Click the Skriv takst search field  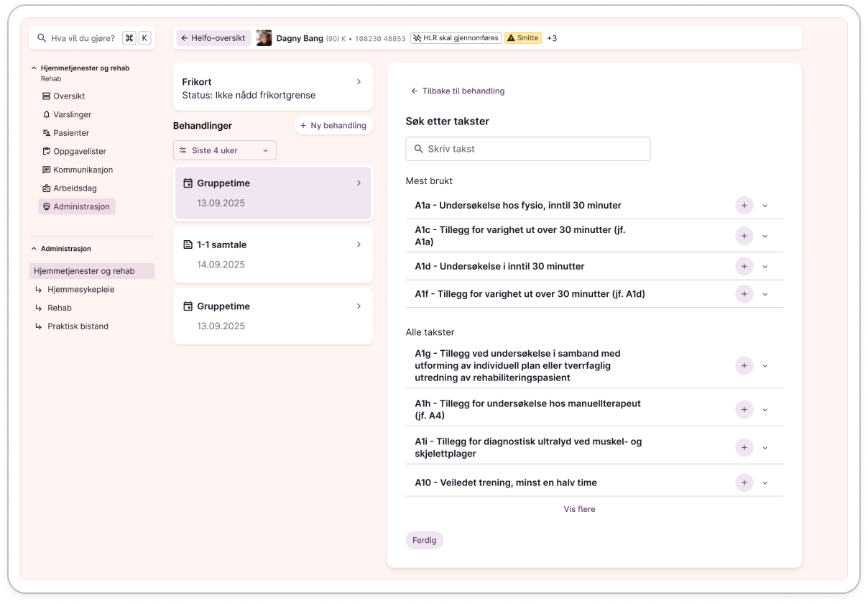(528, 149)
